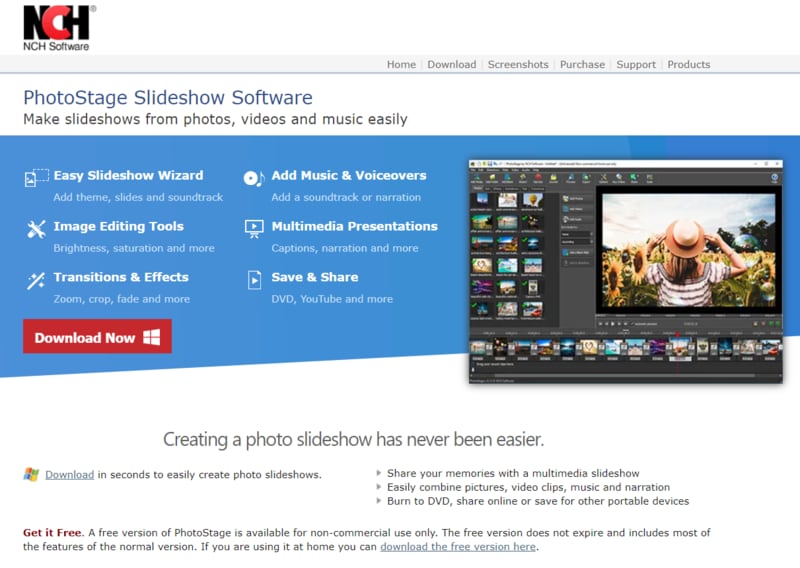Open the Purchase navigation link
Screen dimensions: 800x568
pos(582,64)
